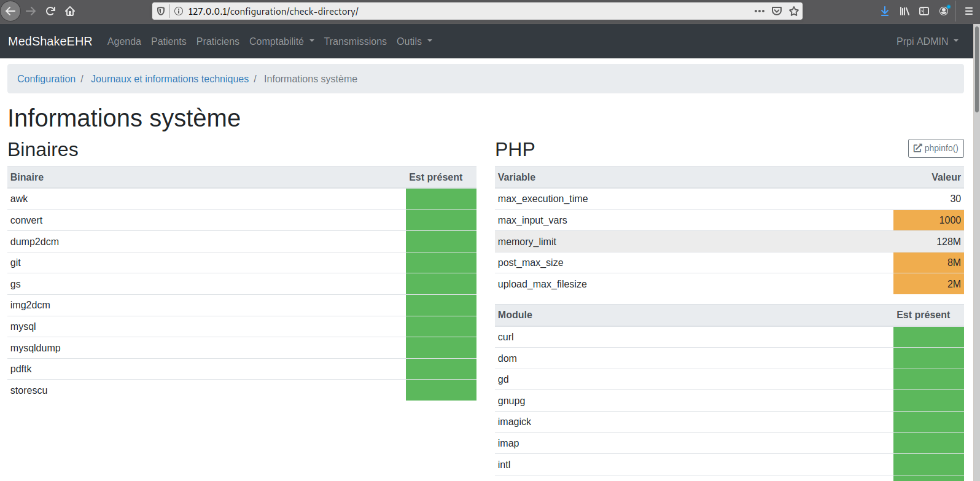Screen dimensions: 980x481
Task: Expand the Outils dropdown menu
Action: 414,41
